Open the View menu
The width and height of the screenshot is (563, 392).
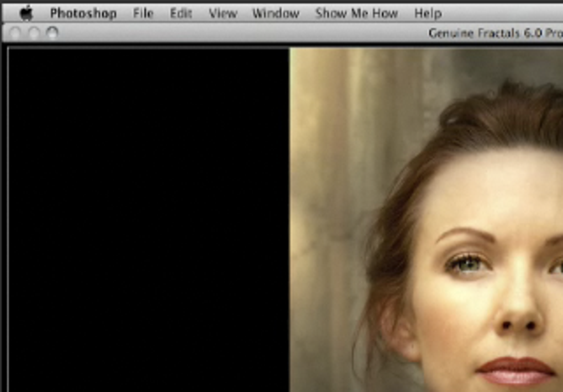[223, 14]
